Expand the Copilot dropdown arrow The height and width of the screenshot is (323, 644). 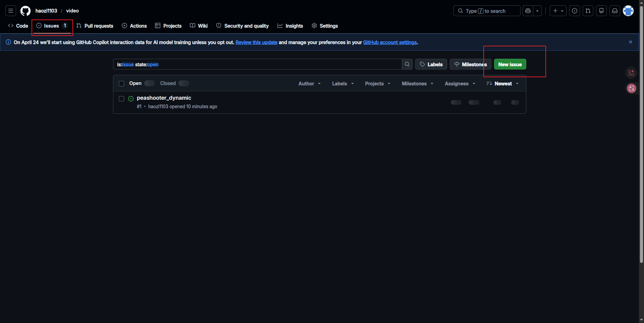537,11
